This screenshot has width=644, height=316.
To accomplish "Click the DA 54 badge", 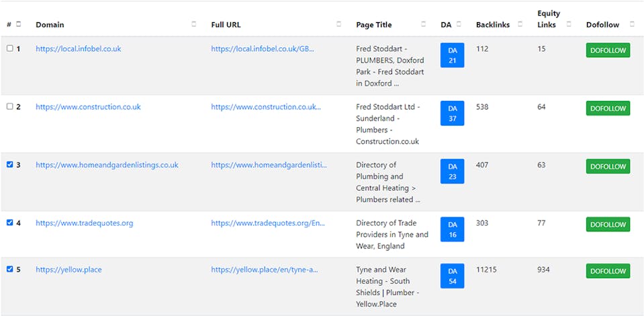I will (x=452, y=276).
